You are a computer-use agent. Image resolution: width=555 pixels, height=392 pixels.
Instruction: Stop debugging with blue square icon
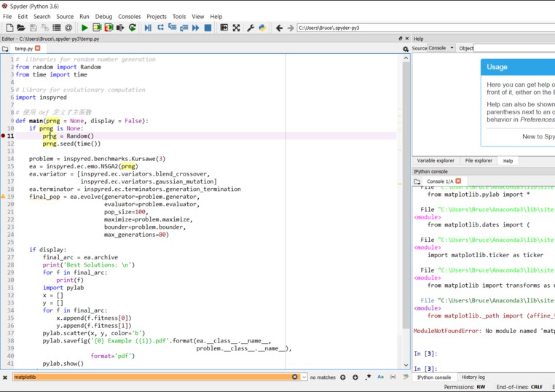[x=208, y=28]
